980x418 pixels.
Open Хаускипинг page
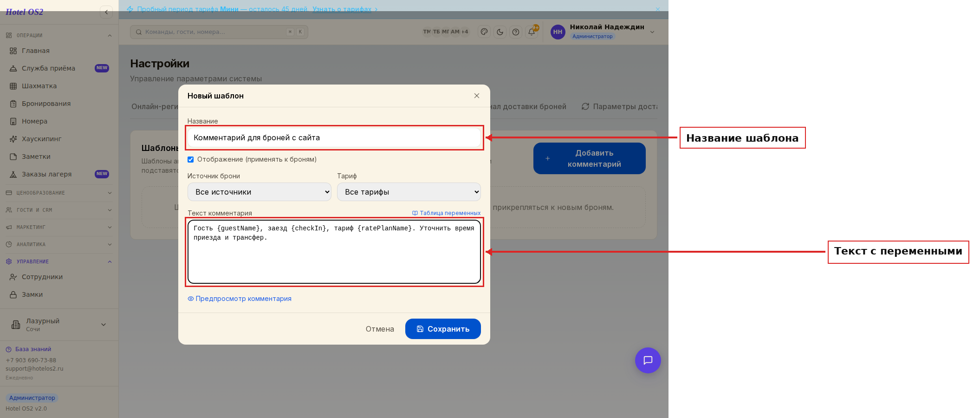(x=59, y=139)
